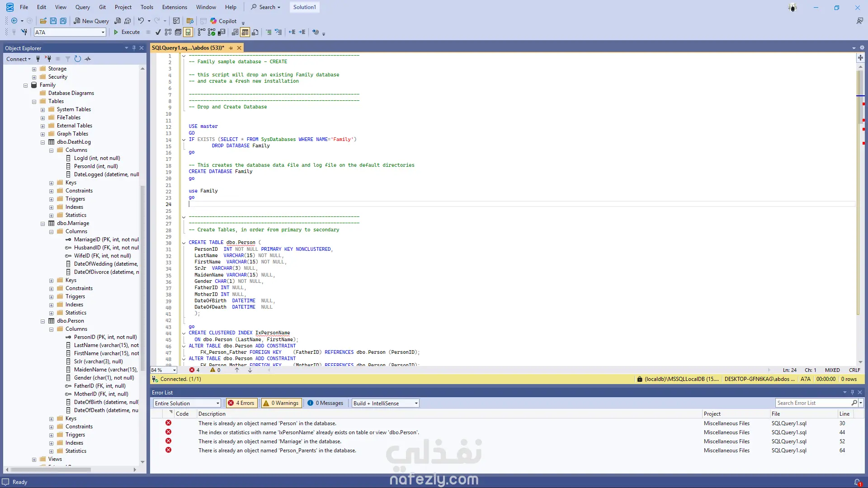
Task: Select the SQLQuery1.sql document tab
Action: (x=188, y=47)
